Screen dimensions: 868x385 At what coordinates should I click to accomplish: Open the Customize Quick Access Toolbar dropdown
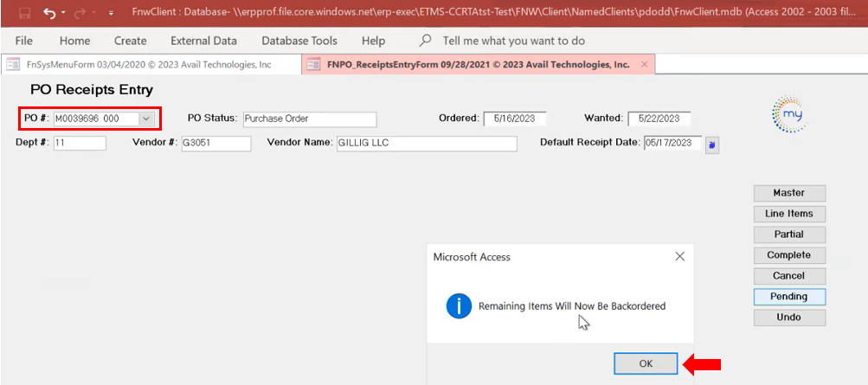point(111,15)
